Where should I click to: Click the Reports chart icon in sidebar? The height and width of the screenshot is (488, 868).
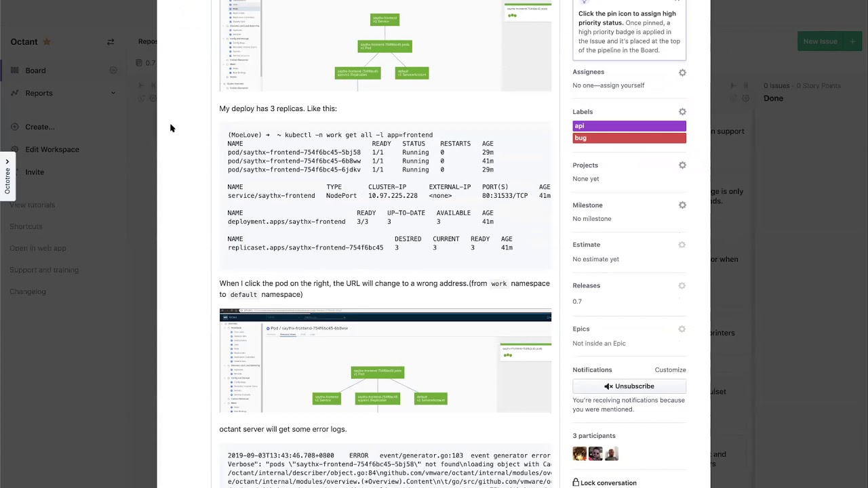15,93
